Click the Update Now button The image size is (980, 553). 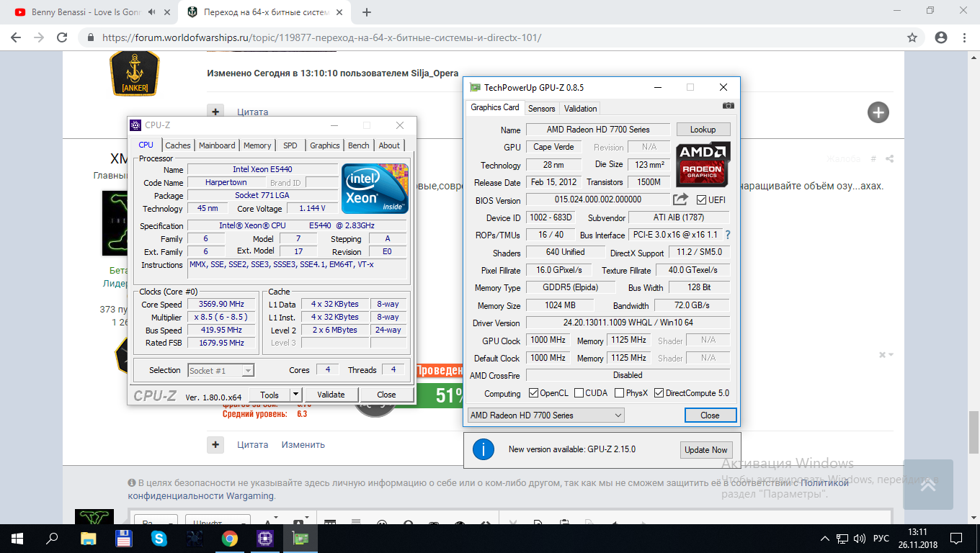coord(706,450)
